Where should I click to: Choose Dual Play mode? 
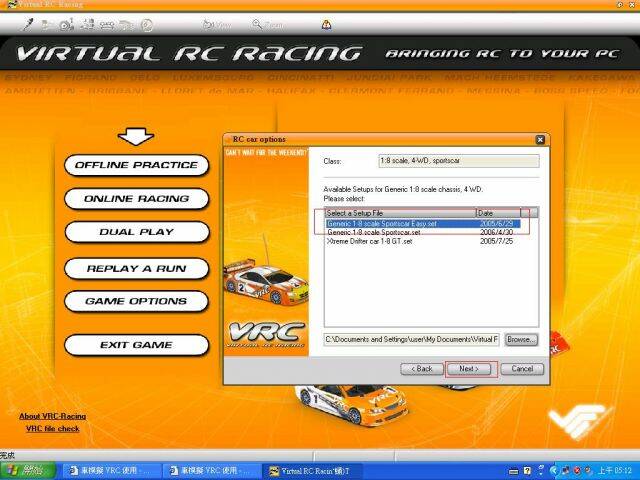click(x=136, y=232)
